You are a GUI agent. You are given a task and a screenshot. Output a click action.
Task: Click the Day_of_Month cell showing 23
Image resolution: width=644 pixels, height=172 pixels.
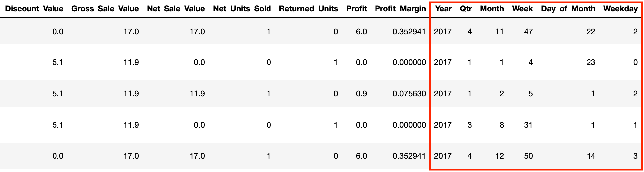(590, 62)
